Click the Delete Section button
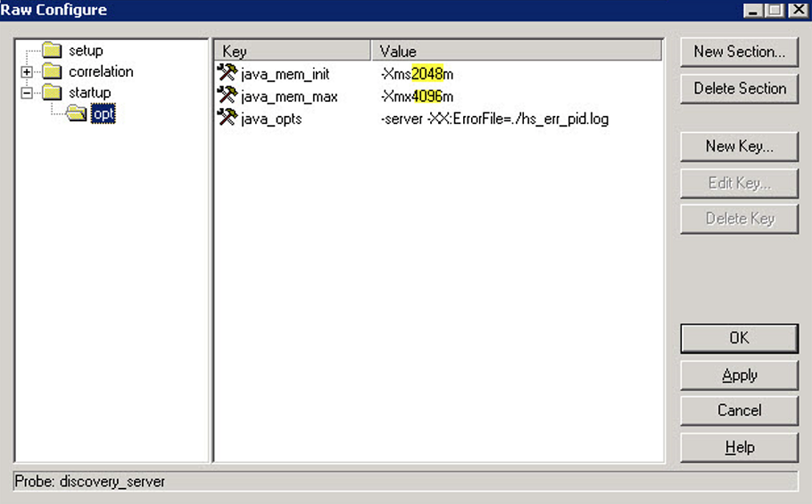 click(739, 88)
